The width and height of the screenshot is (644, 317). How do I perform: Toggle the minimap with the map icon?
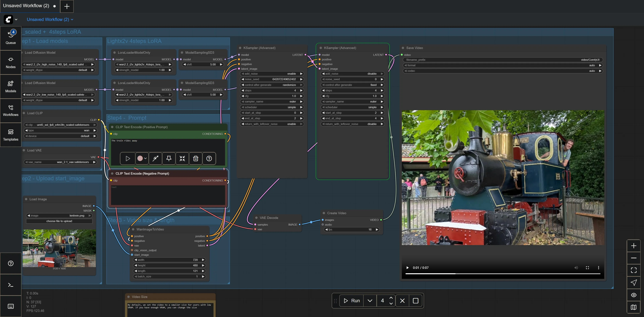(x=633, y=307)
